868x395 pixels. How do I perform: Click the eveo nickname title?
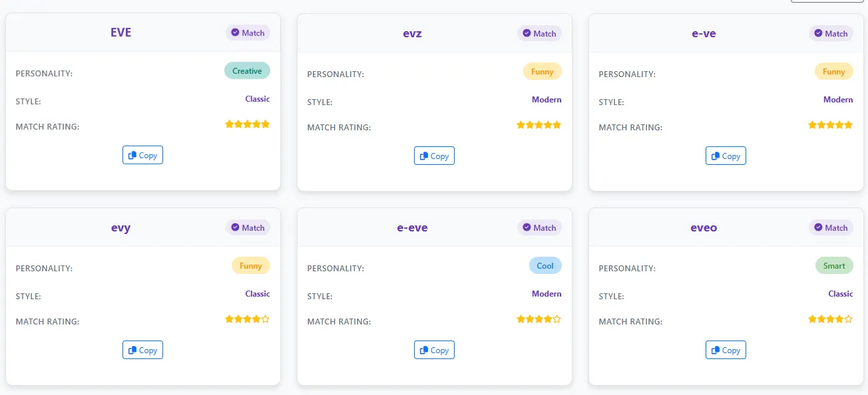point(704,227)
